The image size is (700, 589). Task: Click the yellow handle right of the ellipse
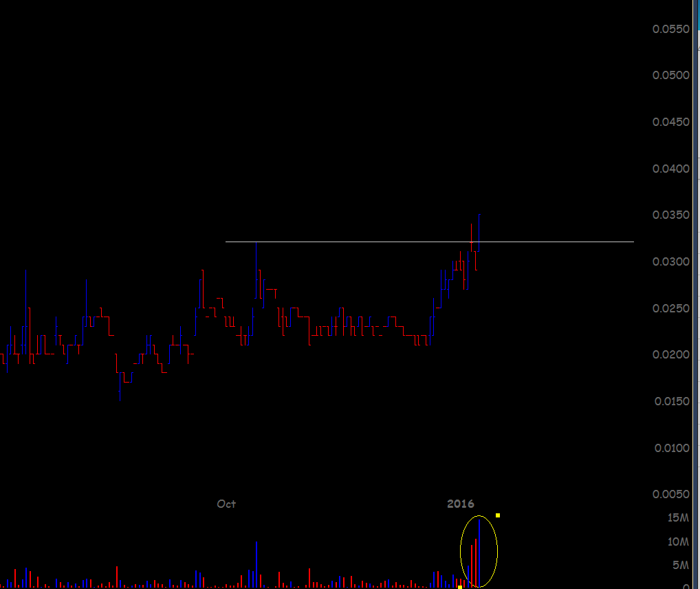click(498, 515)
